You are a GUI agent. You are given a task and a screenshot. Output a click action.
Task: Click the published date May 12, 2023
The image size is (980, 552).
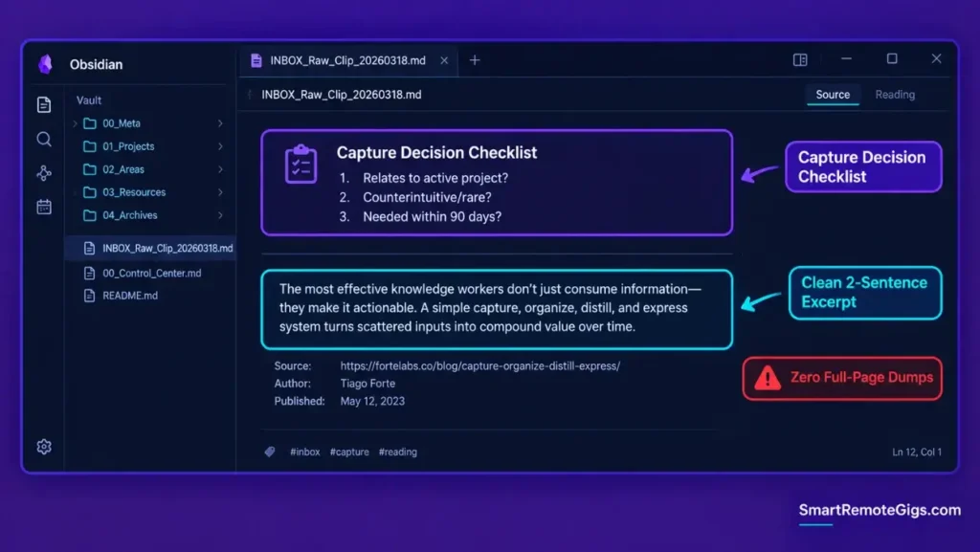tap(372, 401)
